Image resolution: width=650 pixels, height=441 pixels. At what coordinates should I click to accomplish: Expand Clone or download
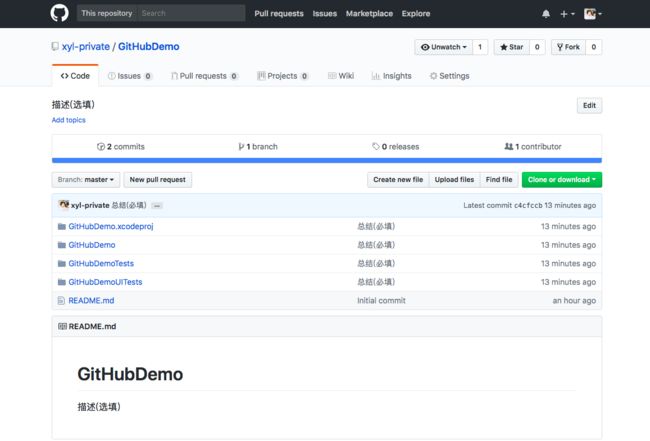tap(562, 179)
